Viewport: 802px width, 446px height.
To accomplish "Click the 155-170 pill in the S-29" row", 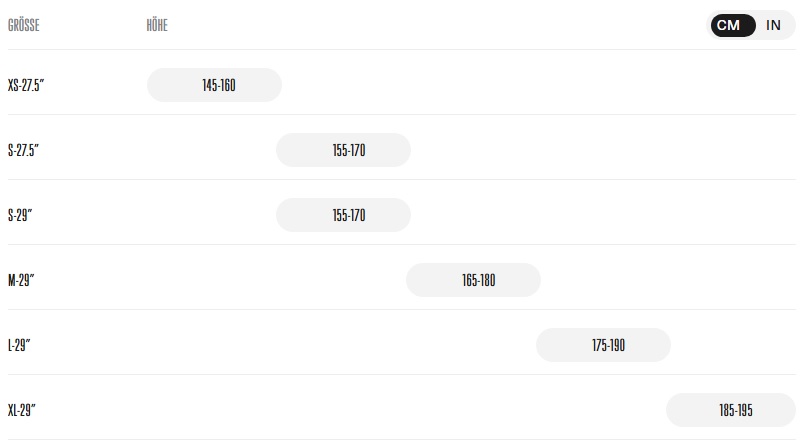I will click(x=343, y=215).
